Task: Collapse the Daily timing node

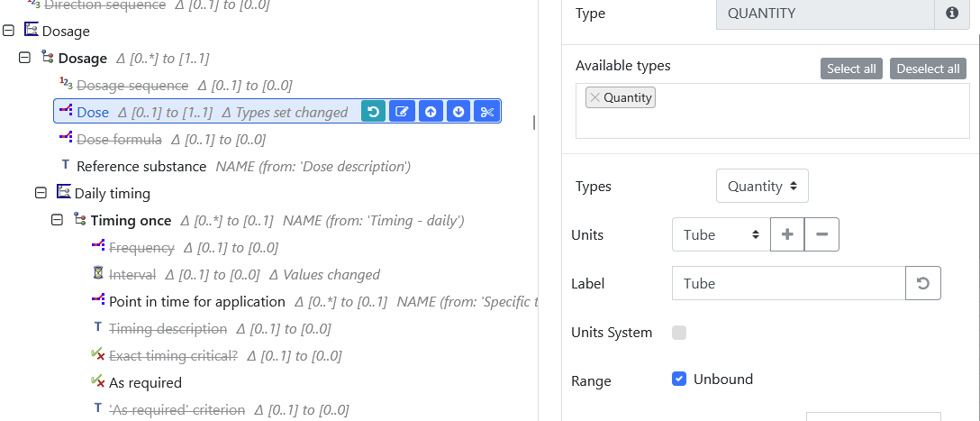Action: pyautogui.click(x=41, y=193)
